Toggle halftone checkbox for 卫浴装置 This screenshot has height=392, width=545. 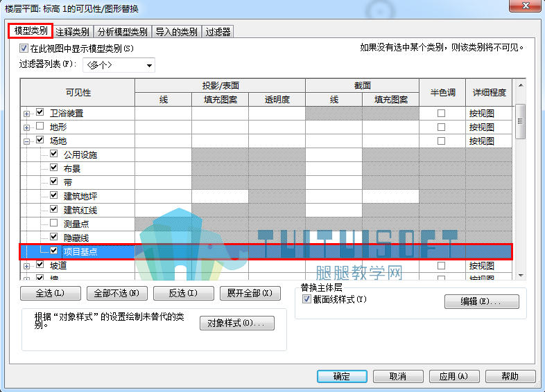442,113
